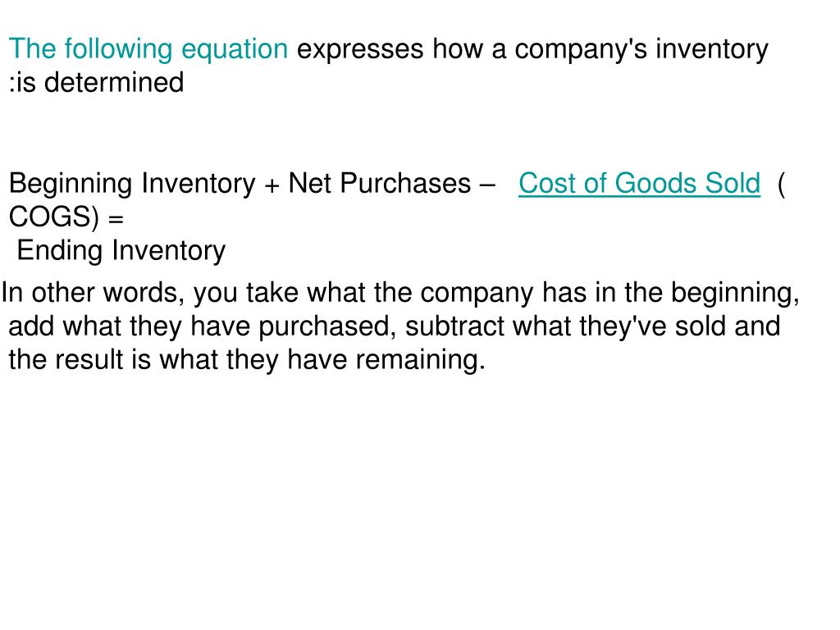This screenshot has width=840, height=630.
Task: Click the closing word "remaining."
Action: pyautogui.click(x=421, y=359)
